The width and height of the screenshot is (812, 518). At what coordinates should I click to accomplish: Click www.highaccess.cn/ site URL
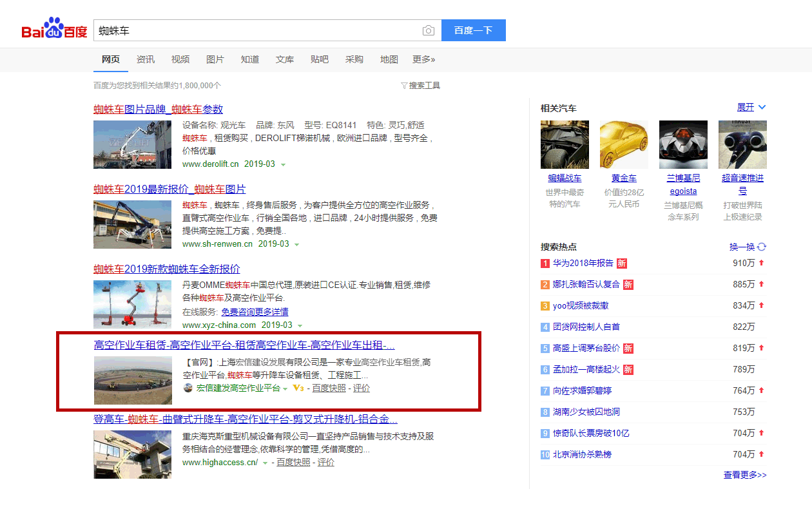pyautogui.click(x=220, y=463)
